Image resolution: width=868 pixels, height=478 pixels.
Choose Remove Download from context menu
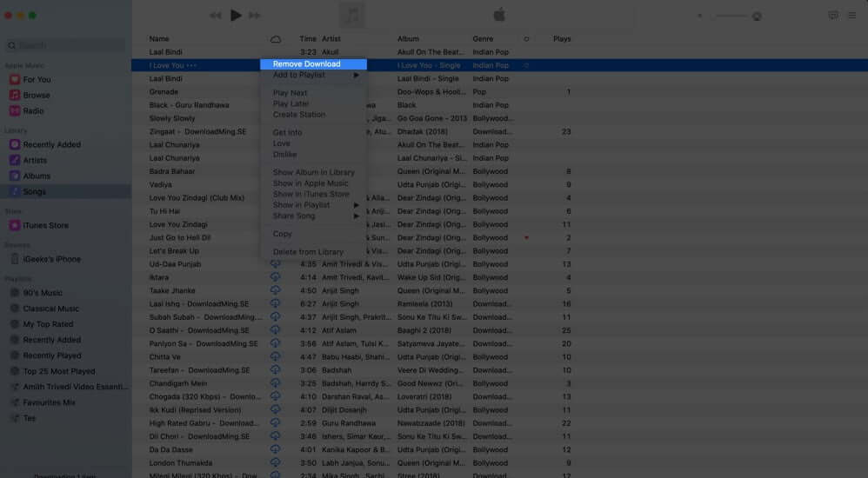tap(313, 64)
